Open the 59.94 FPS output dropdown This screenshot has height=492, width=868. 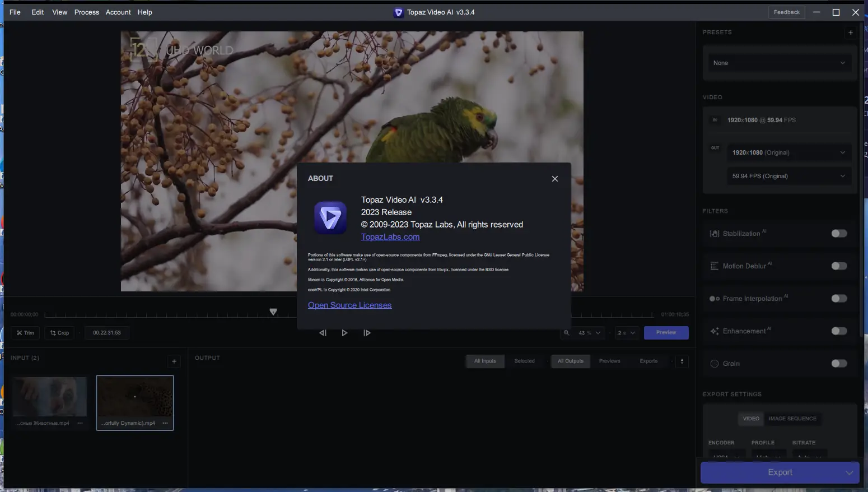tap(788, 176)
